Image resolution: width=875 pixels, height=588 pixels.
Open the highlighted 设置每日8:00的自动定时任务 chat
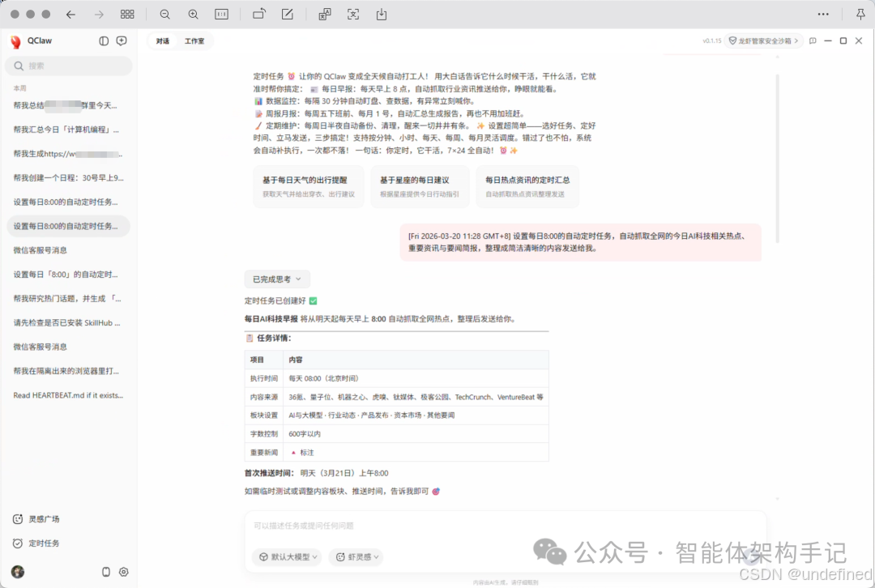pos(68,226)
